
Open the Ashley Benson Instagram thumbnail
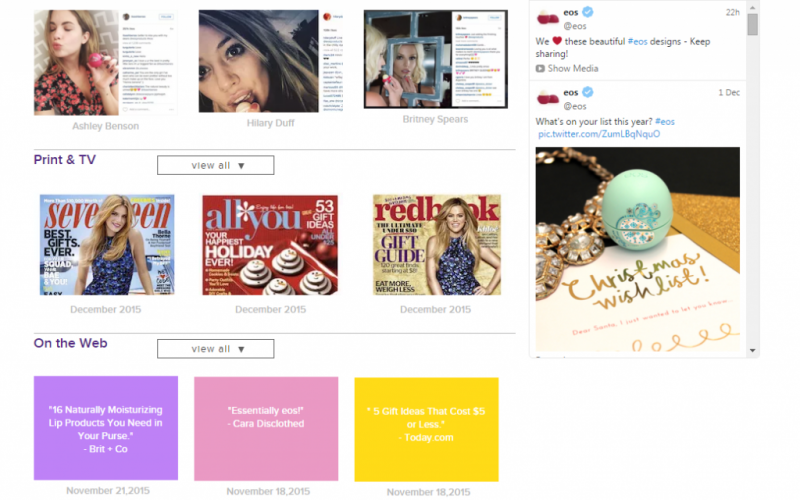tap(106, 63)
